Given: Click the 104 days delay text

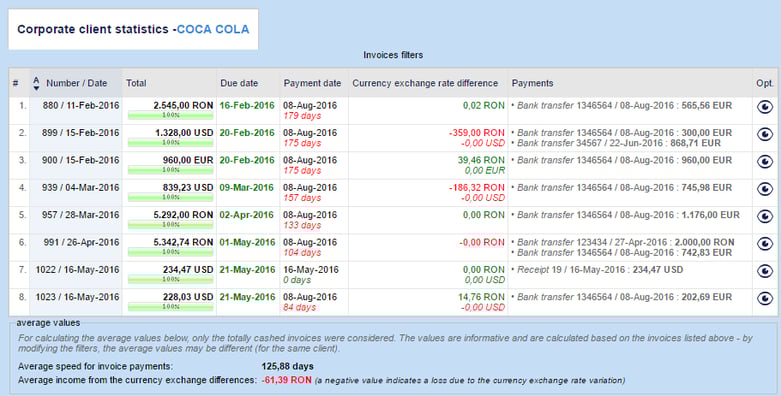Looking at the screenshot, I should pos(302,253).
